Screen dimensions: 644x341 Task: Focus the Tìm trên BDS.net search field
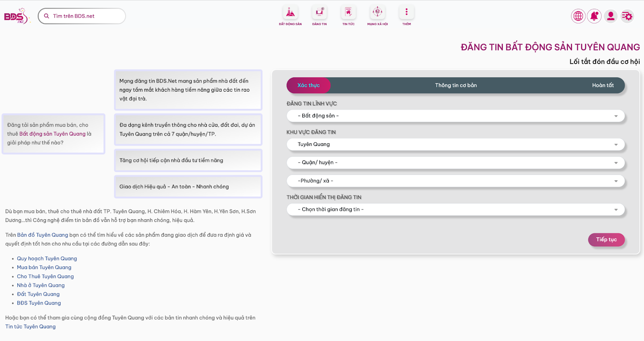[x=82, y=16]
